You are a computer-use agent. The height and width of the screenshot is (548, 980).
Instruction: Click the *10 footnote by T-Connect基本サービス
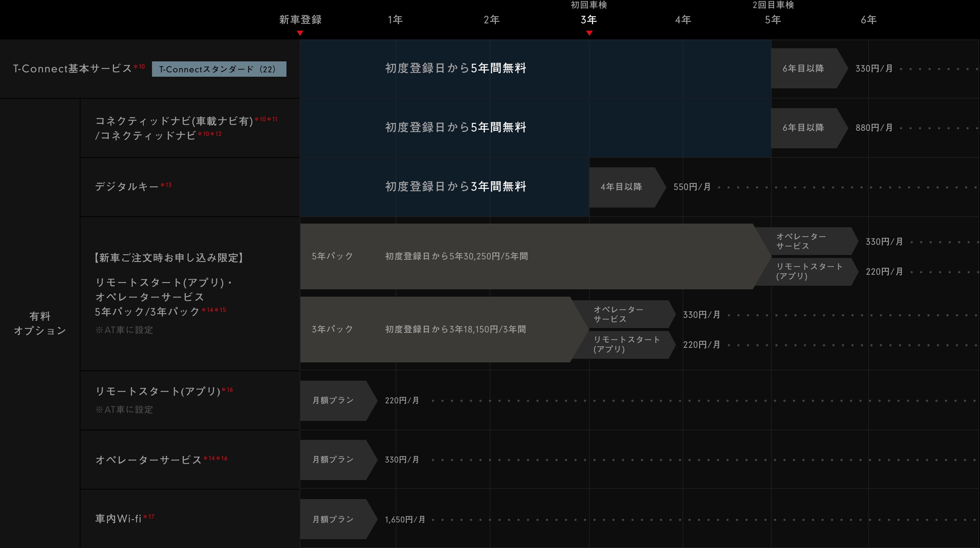tap(139, 67)
